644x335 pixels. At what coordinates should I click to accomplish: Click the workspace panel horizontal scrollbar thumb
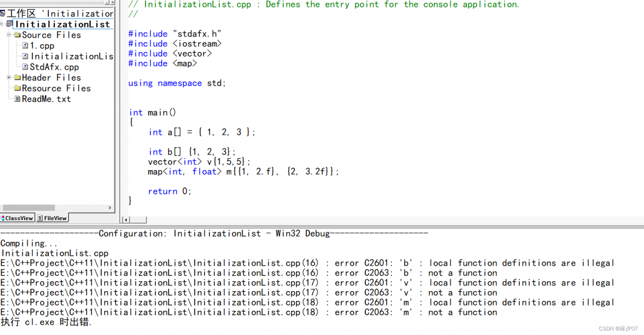[29, 208]
